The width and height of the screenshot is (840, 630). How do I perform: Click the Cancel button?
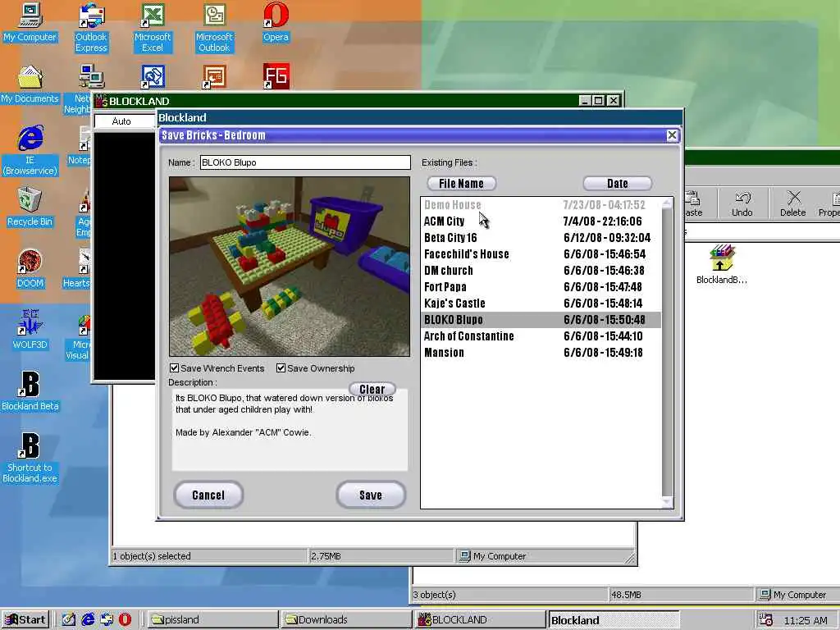[208, 495]
